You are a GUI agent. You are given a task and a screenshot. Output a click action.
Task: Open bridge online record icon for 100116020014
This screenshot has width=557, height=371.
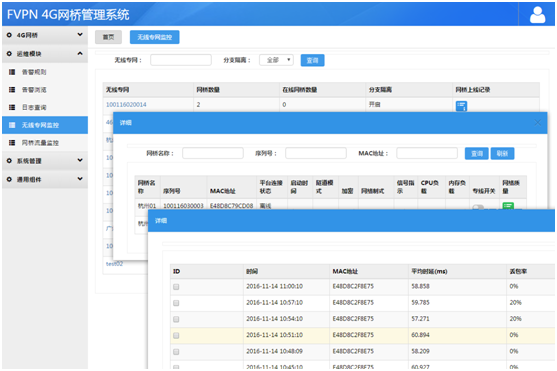[461, 106]
